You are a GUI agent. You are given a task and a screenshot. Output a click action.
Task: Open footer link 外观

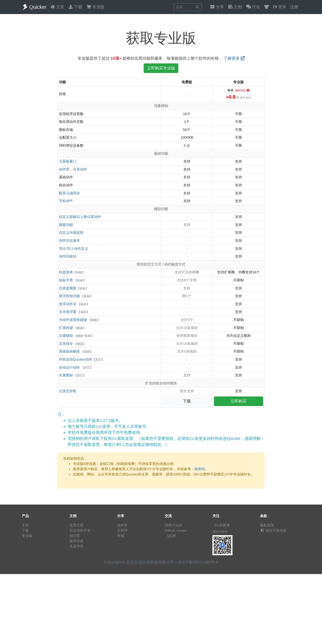pos(121,536)
